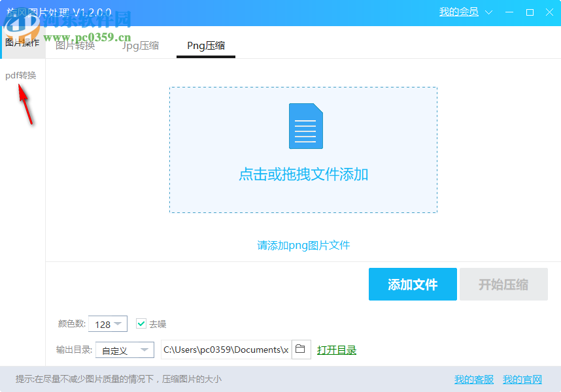Open the 颜色数 color count dropdown showing 128

tap(107, 323)
